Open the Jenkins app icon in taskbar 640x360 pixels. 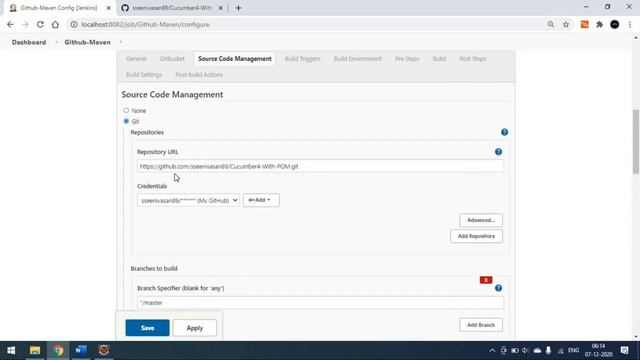coord(104,350)
